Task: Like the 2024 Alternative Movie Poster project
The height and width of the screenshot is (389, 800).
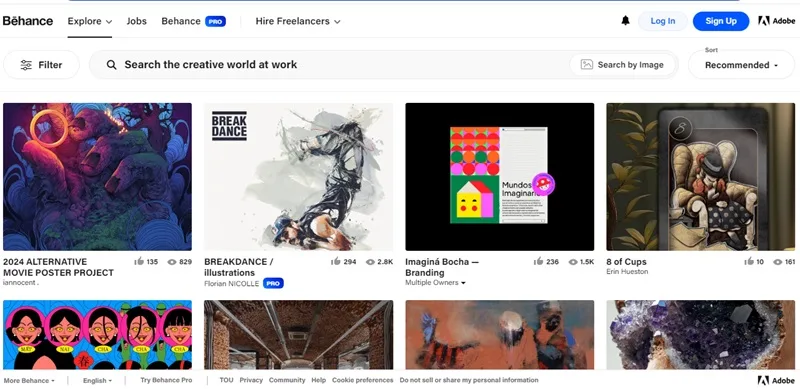Action: tap(139, 261)
